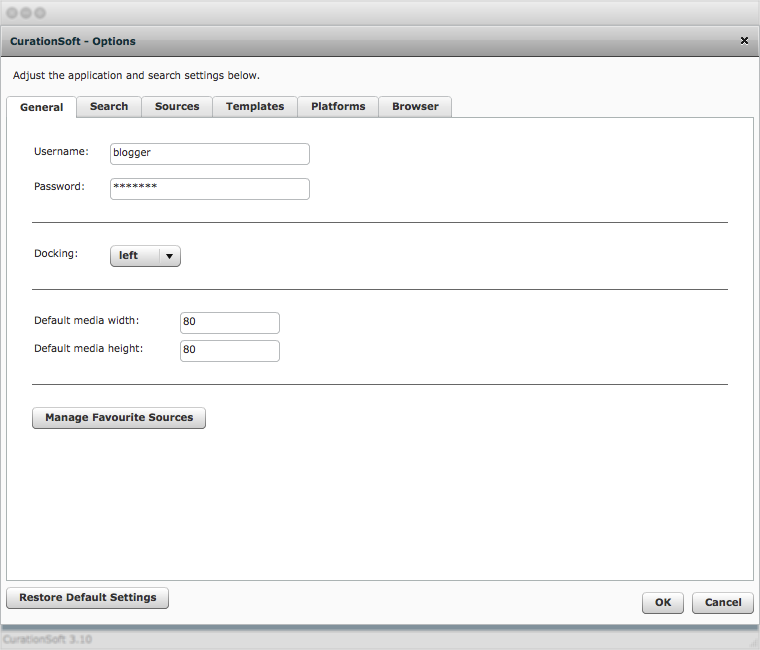Click the 'CurationSoft - Options' title text
This screenshot has width=760, height=650.
73,41
